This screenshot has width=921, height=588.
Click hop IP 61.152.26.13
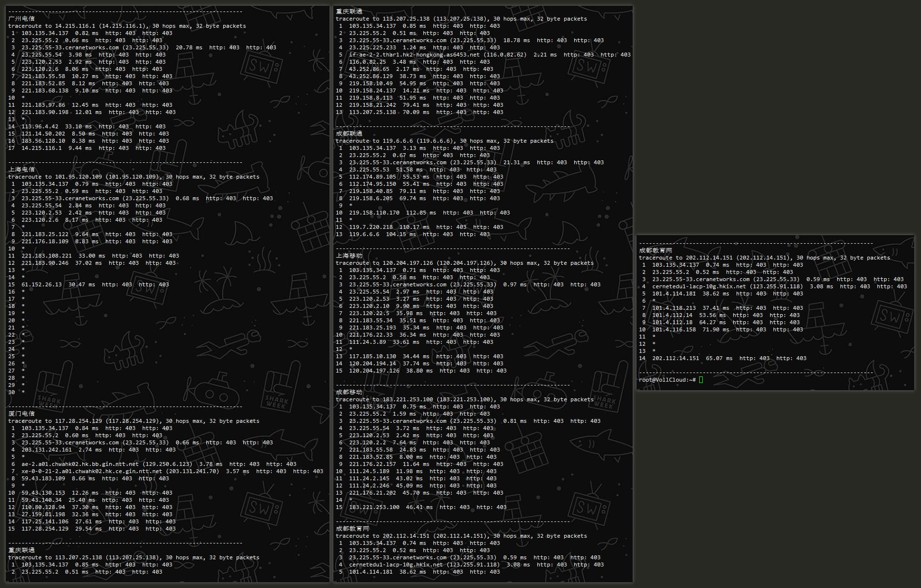(x=42, y=284)
